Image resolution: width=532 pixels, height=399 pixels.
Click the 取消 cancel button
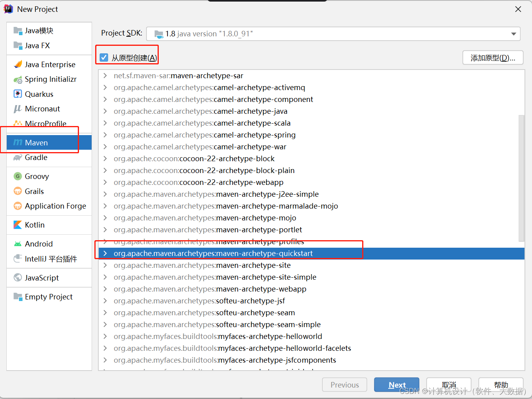[449, 385]
